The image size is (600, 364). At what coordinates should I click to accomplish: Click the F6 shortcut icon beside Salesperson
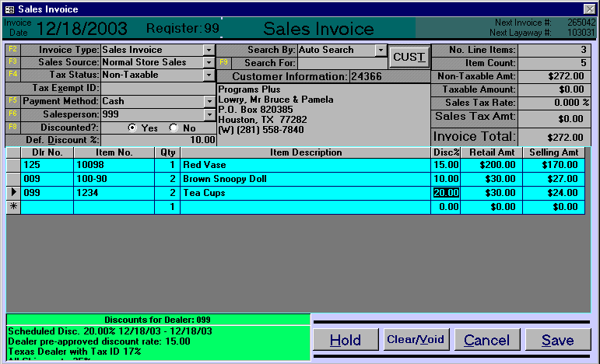pos(12,114)
